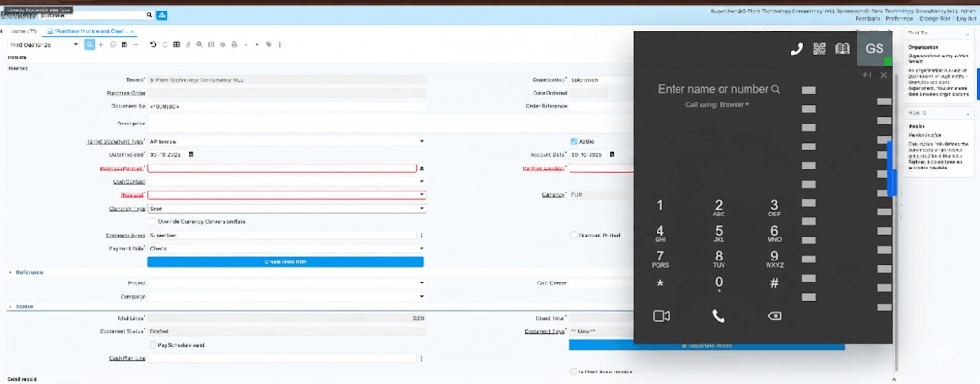Open attachments via the paperclip toolbar icon

click(189, 44)
